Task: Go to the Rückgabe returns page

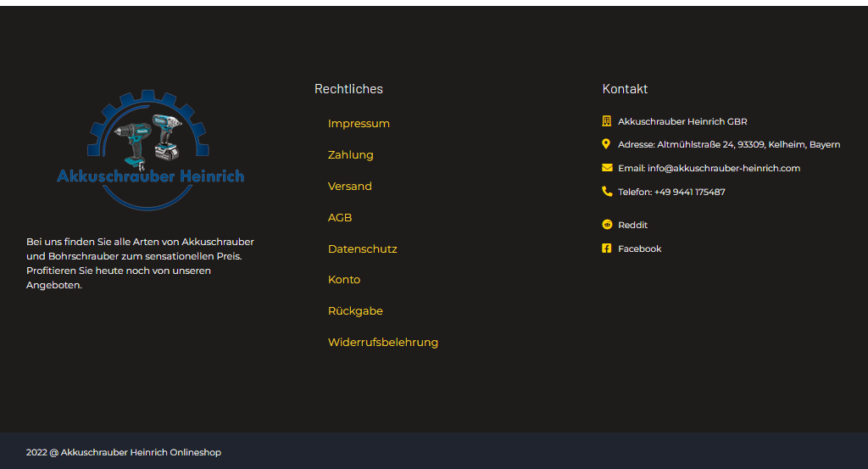Action: click(x=355, y=311)
